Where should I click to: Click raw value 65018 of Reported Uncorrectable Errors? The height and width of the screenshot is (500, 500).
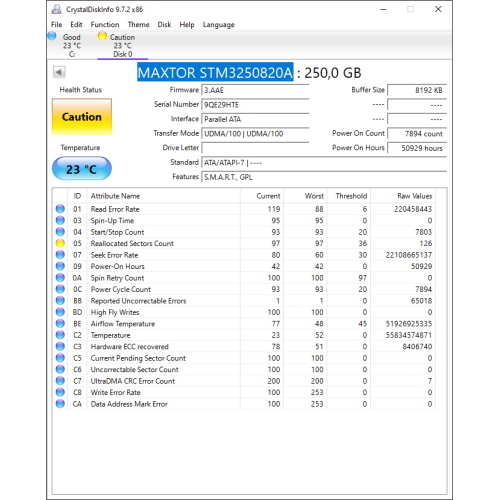click(x=421, y=301)
